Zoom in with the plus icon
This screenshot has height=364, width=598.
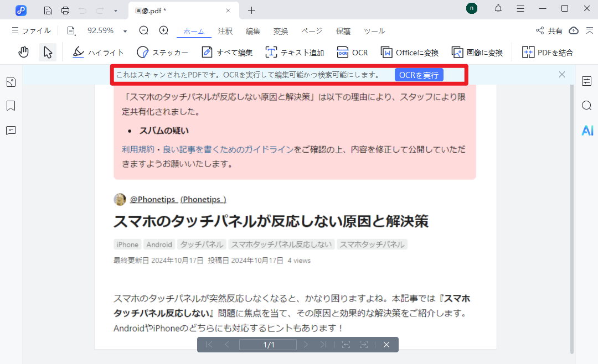click(x=163, y=30)
